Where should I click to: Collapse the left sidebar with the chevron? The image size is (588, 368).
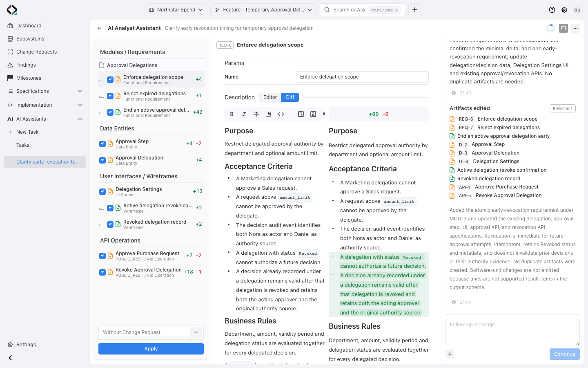[10, 358]
